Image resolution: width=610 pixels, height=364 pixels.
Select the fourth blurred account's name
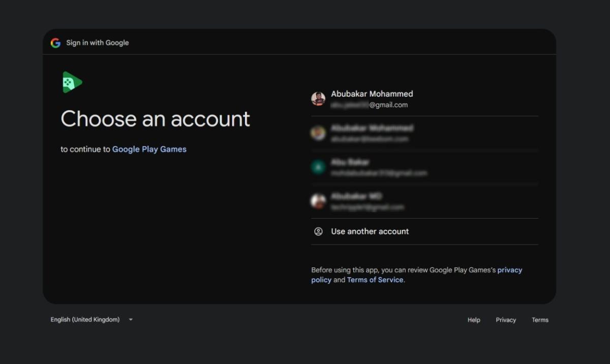click(356, 196)
